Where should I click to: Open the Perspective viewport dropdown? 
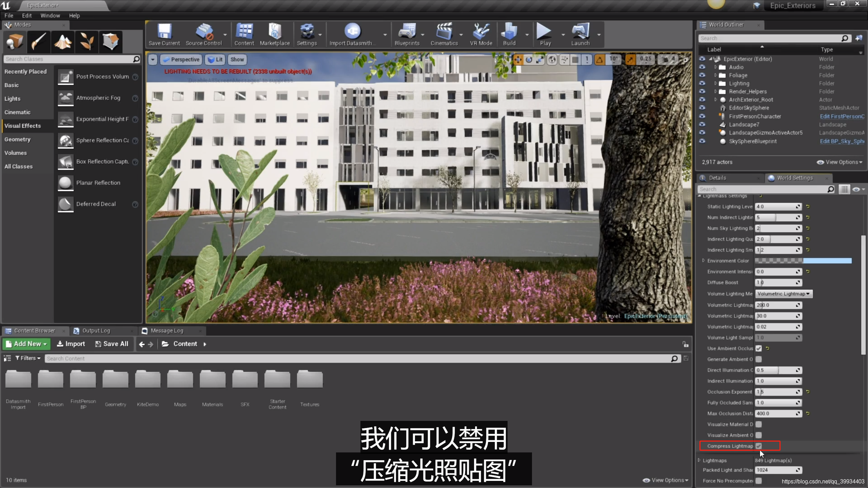coord(181,60)
